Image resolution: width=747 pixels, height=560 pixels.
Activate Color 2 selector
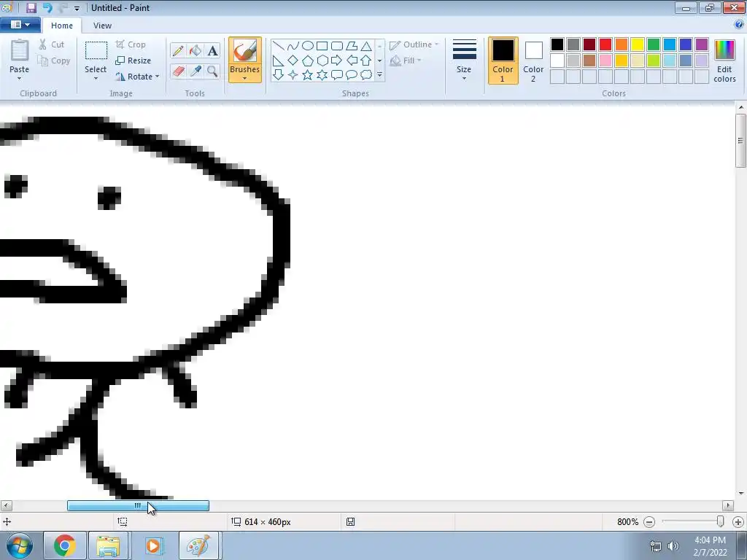coord(533,61)
